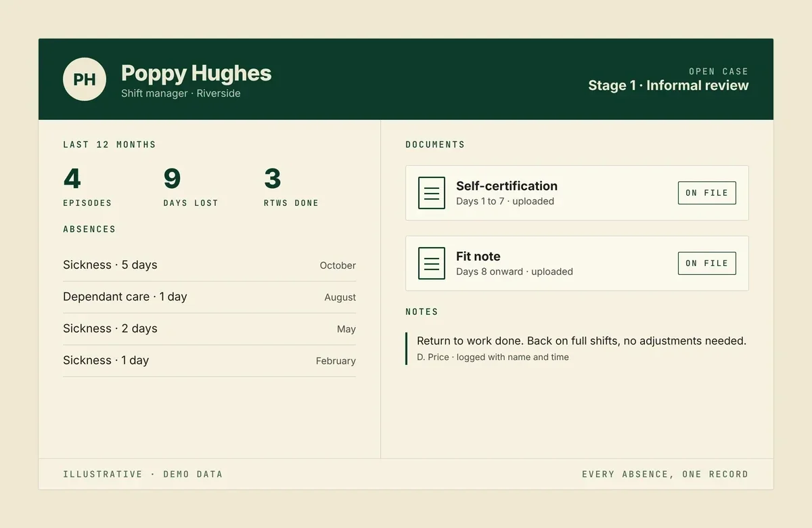Click the August month label
This screenshot has width=812, height=528.
tap(340, 297)
